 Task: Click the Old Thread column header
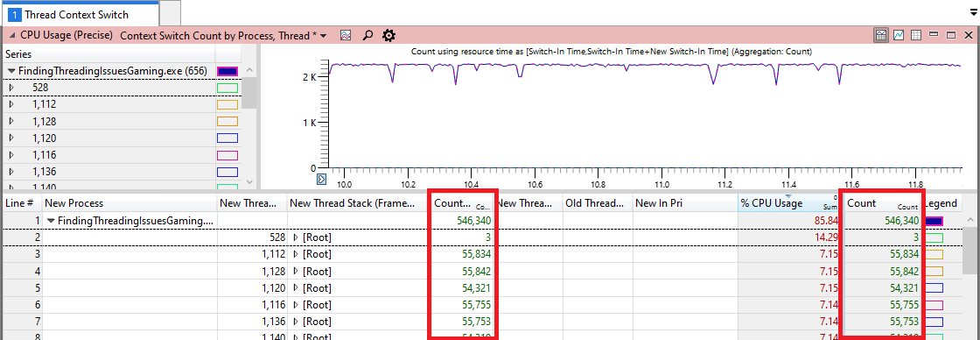(597, 203)
